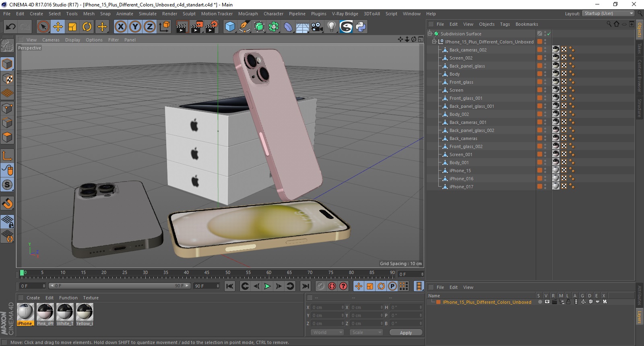This screenshot has height=346, width=644.
Task: Collapse the IPhone_15_Plus_Different_Colors_Unboxed null
Action: click(x=434, y=42)
